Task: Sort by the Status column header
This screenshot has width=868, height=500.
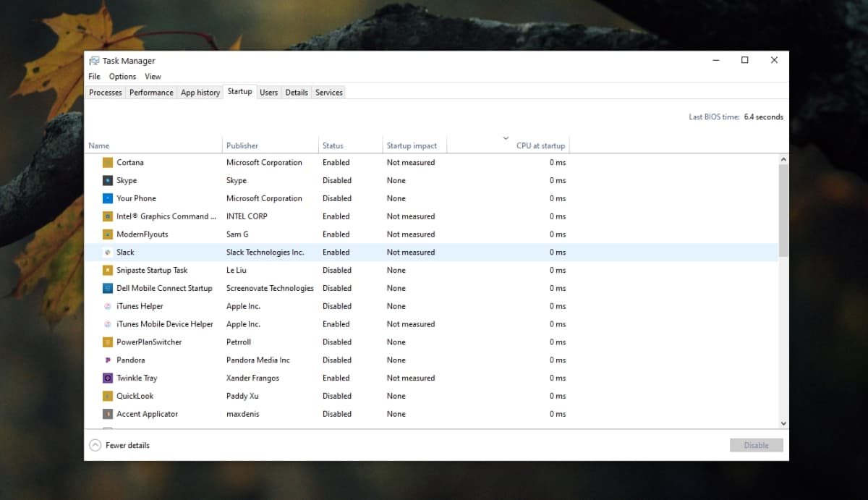Action: click(351, 145)
